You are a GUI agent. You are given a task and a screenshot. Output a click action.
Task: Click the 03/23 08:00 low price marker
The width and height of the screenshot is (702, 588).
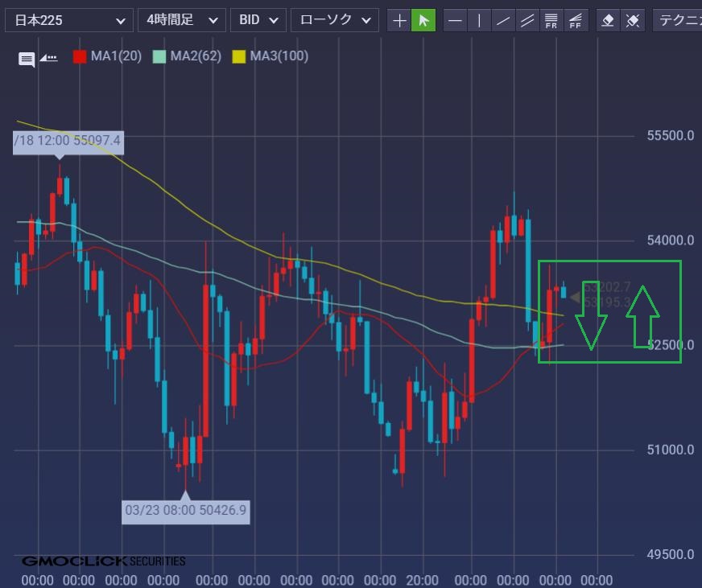point(185,510)
